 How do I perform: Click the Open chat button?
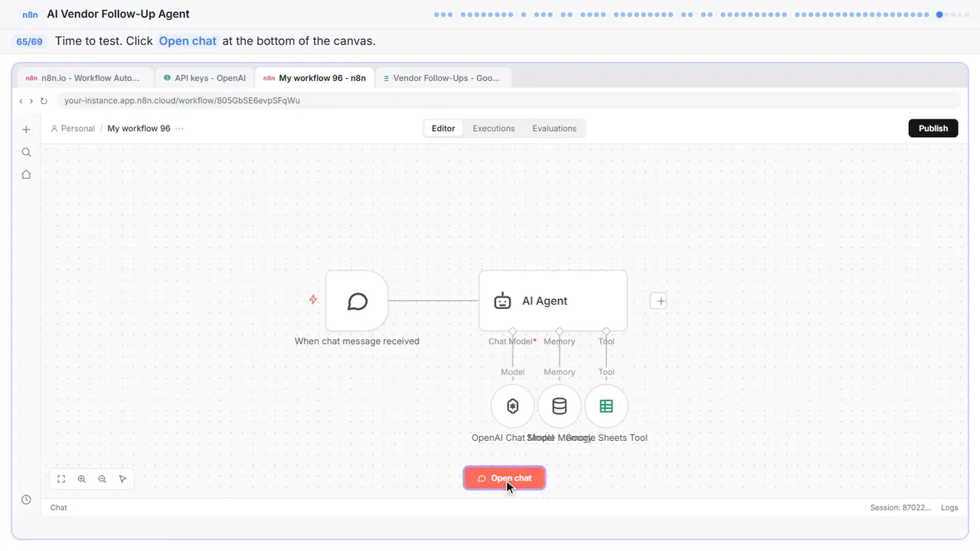[x=505, y=478]
